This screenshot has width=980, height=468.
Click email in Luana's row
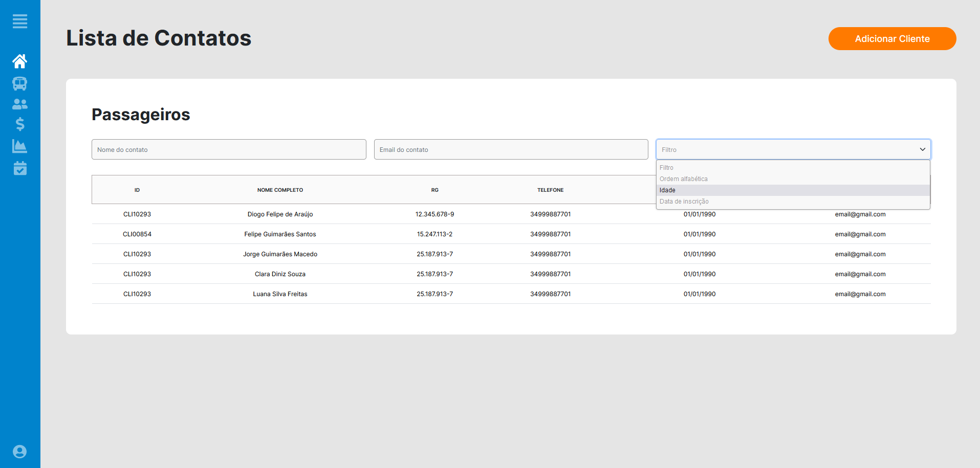[860, 294]
